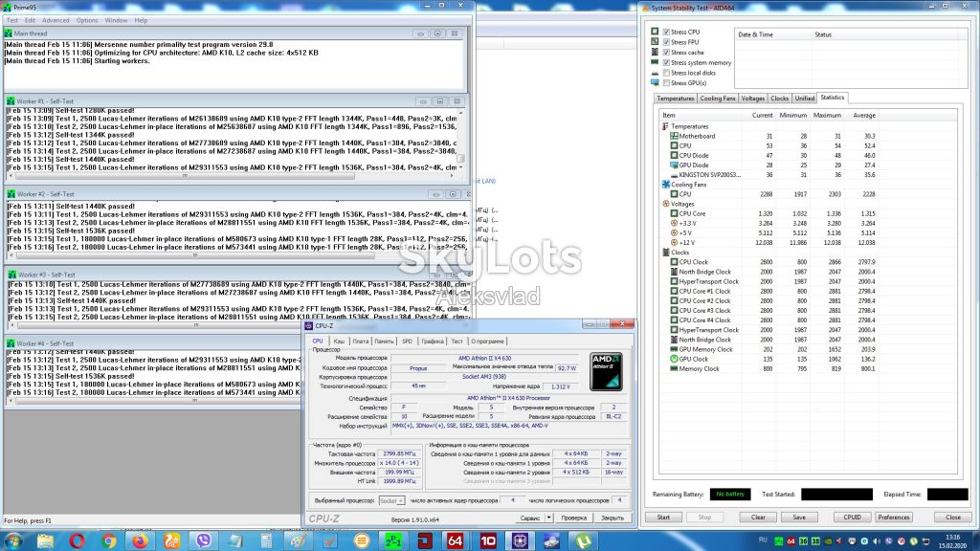Open Firefox from the taskbar
Image resolution: width=980 pixels, height=551 pixels.
[x=140, y=540]
